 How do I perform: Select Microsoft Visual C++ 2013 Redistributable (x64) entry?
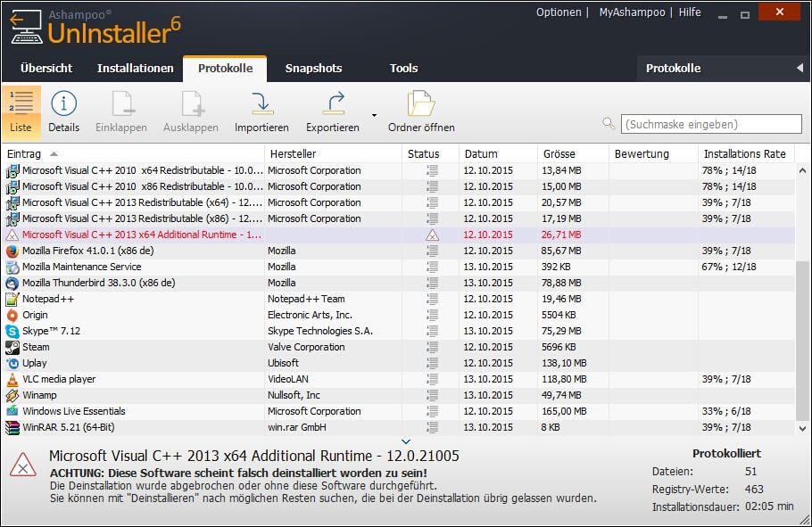pos(399,202)
